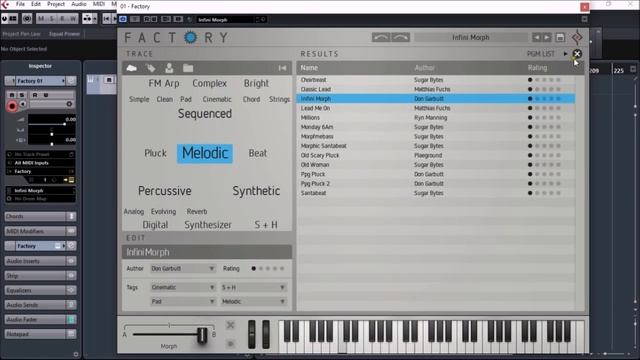This screenshot has width=640, height=360.
Task: Expand the Equalizers inspector section
Action: coord(40,290)
